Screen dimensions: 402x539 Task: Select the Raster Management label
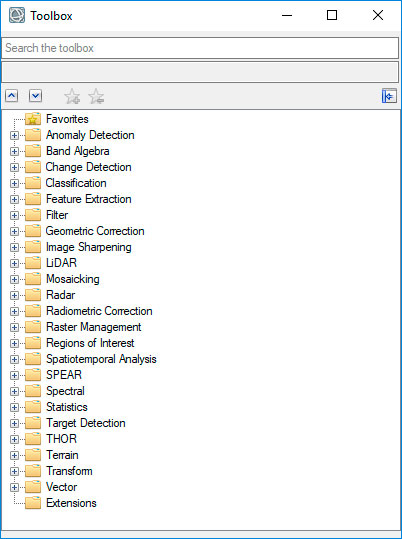point(94,327)
